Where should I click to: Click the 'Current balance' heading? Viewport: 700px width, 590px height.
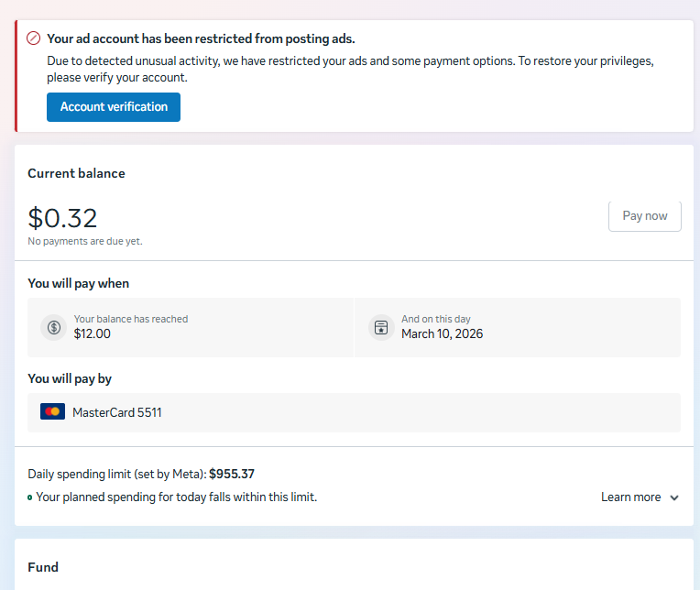click(76, 173)
